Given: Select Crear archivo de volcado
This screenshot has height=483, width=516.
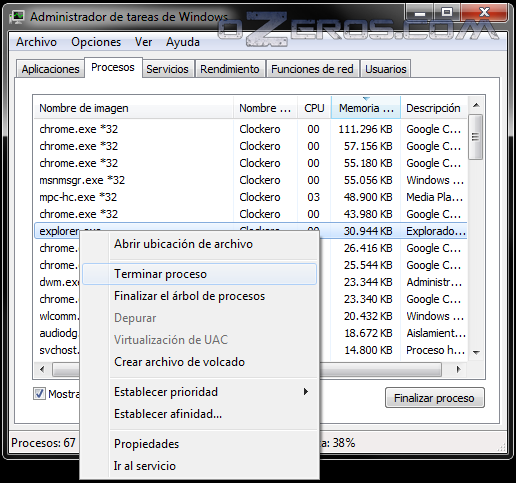Looking at the screenshot, I should point(199,362).
